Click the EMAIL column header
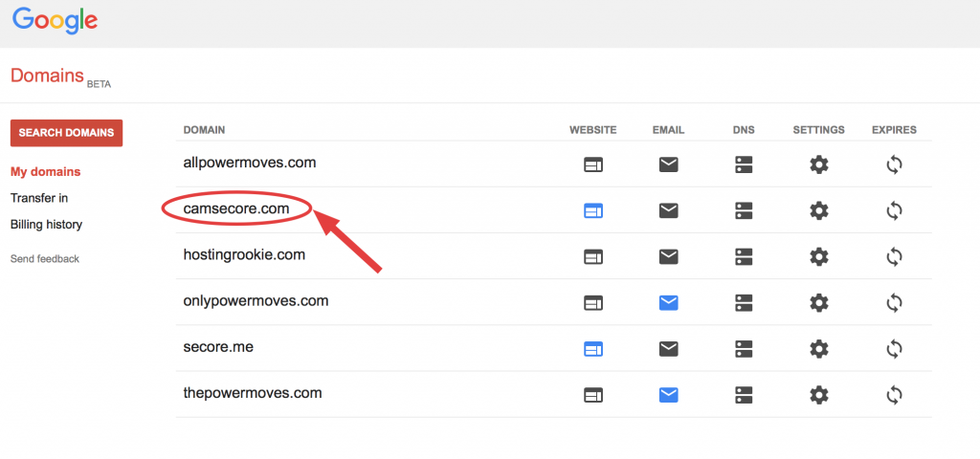The width and height of the screenshot is (980, 459). coord(669,130)
